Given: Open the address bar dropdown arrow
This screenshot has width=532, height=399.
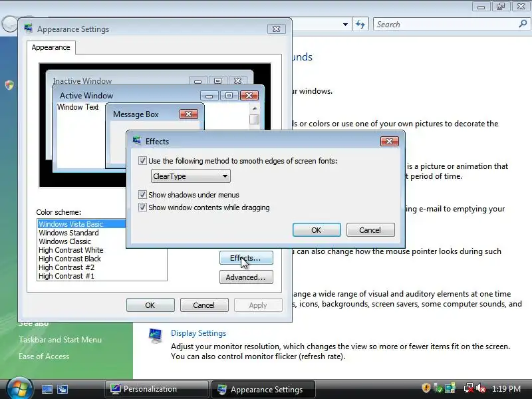Looking at the screenshot, I should click(x=345, y=25).
